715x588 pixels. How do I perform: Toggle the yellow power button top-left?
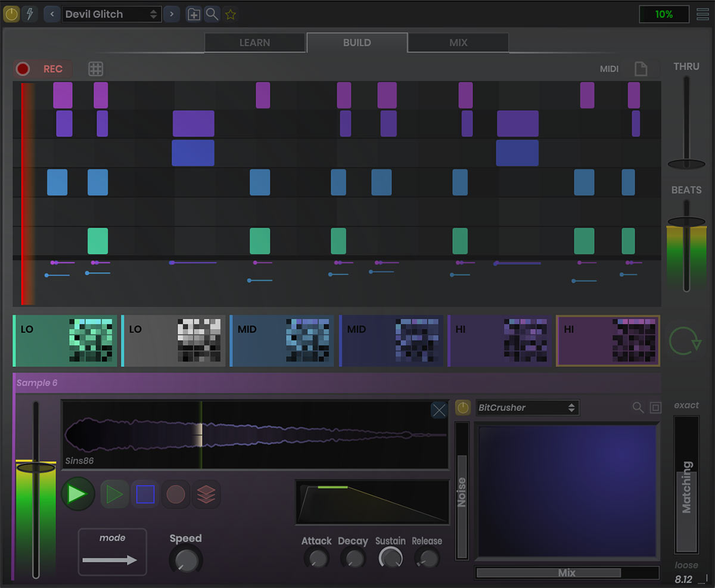11,14
